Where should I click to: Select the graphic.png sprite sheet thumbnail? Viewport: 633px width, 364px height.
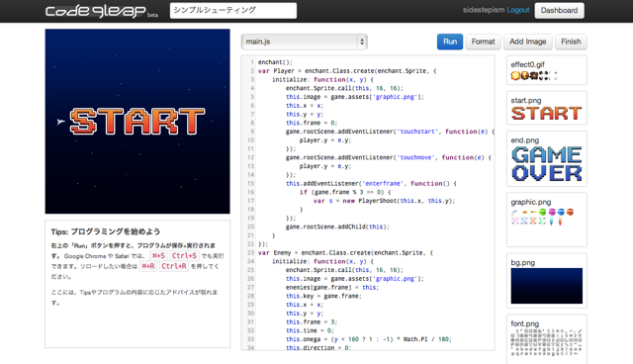pyautogui.click(x=547, y=220)
